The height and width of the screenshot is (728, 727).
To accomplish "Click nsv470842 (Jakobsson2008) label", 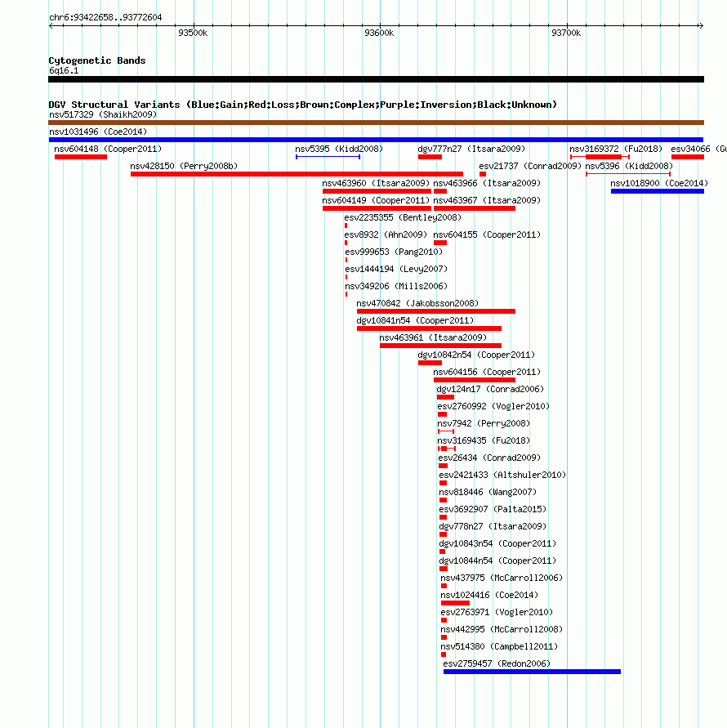I will 417,304.
